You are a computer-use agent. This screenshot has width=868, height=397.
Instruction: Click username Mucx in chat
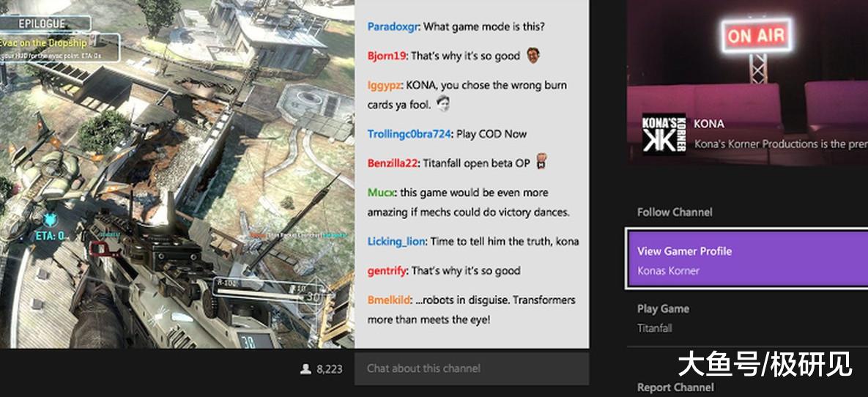coord(381,193)
